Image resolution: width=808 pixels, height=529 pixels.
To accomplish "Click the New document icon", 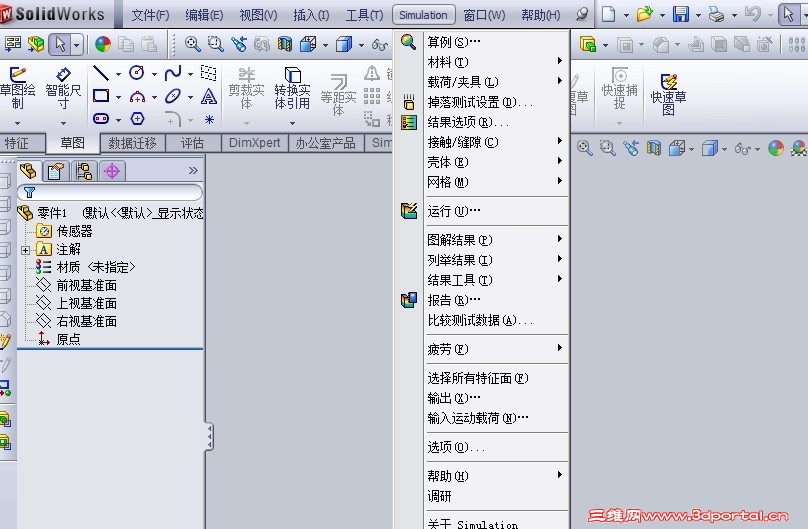I will click(x=609, y=14).
